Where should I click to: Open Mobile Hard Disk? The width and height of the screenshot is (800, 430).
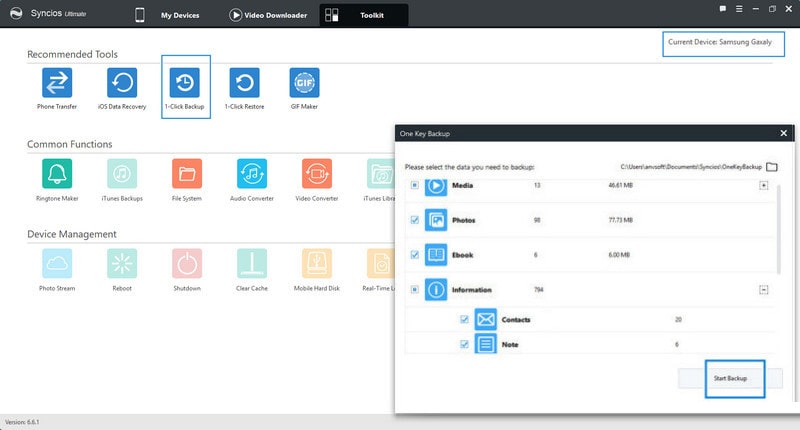(x=317, y=263)
